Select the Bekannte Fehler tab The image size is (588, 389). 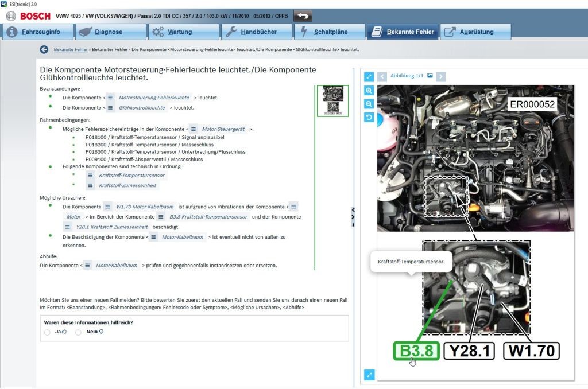[x=402, y=32]
